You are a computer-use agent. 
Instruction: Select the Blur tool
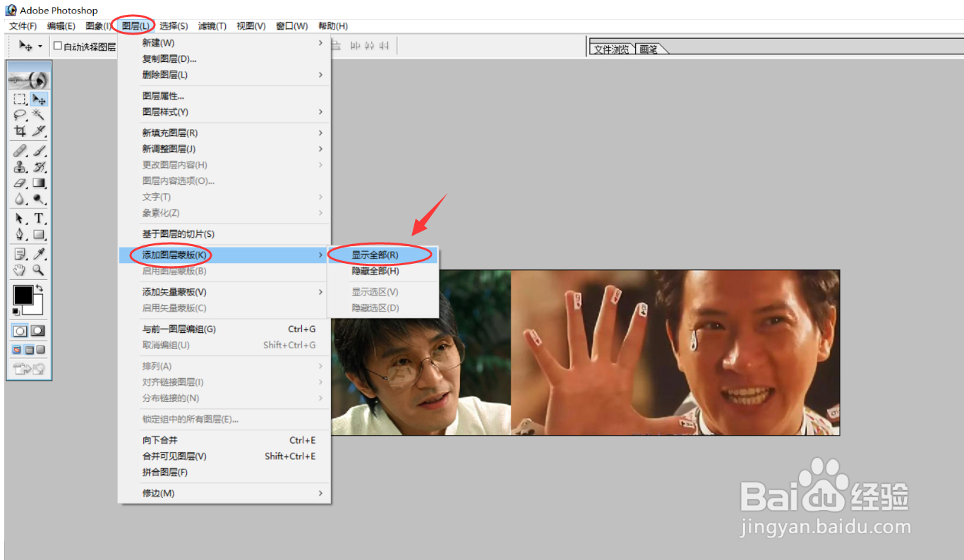click(20, 200)
